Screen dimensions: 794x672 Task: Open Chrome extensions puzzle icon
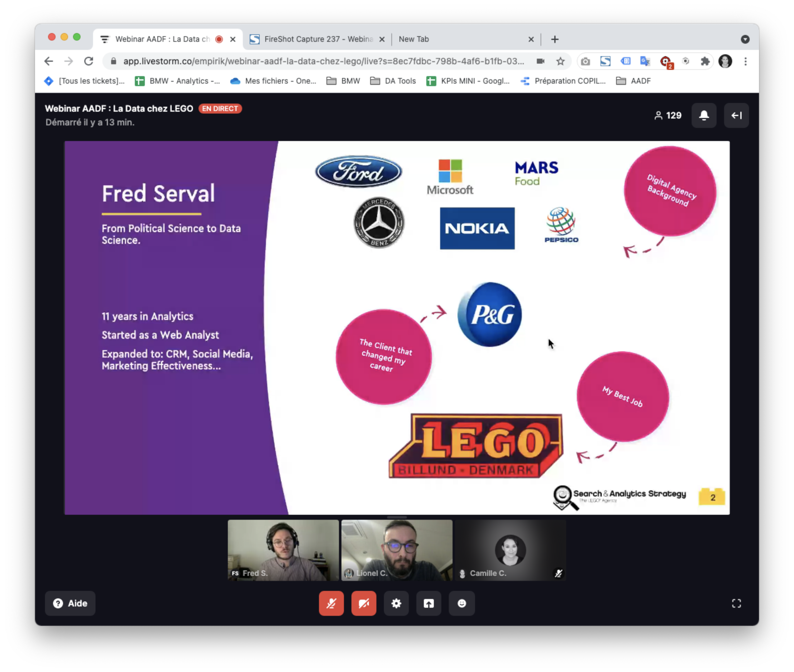pos(705,61)
